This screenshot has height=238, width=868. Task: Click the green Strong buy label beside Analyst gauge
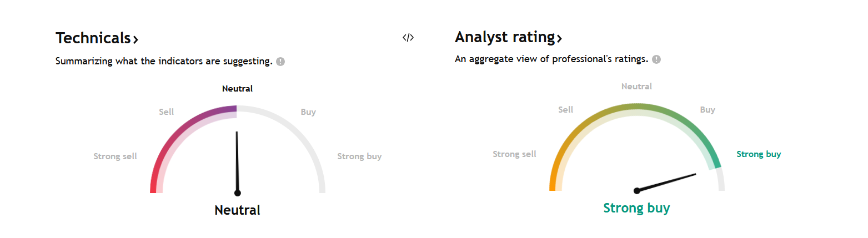(759, 154)
